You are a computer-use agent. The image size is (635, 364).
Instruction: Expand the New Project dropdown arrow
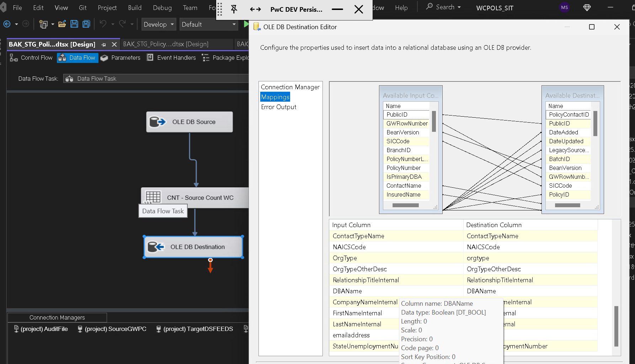pos(53,24)
